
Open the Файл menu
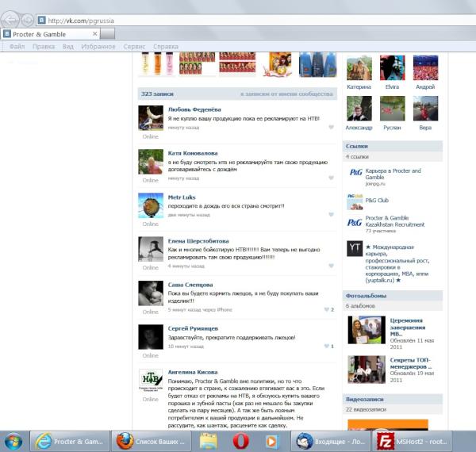17,47
